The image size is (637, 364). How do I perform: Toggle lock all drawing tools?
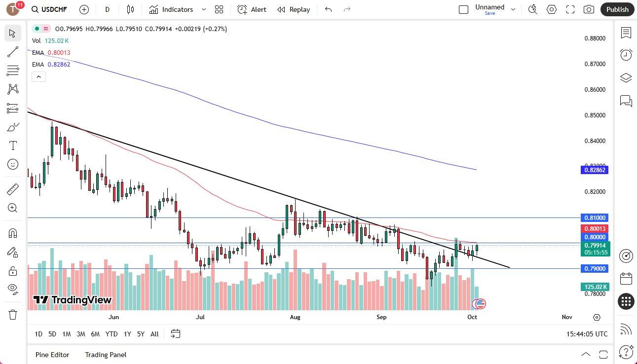13,271
